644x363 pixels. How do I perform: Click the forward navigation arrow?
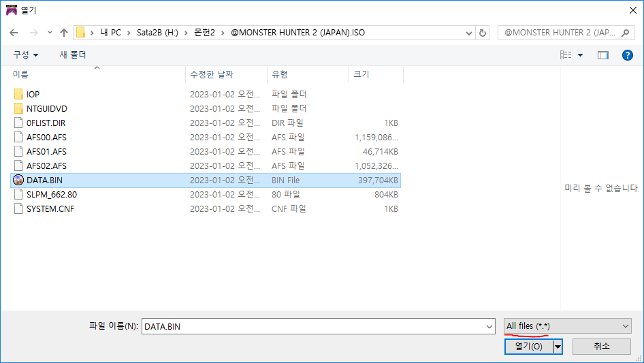[33, 33]
